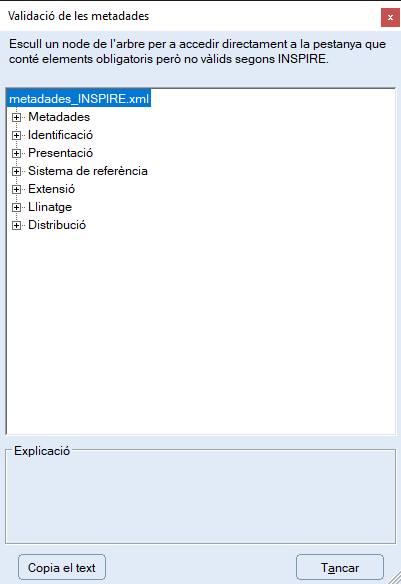
Task: Expand the Llinatge tree node
Action: coord(16,207)
